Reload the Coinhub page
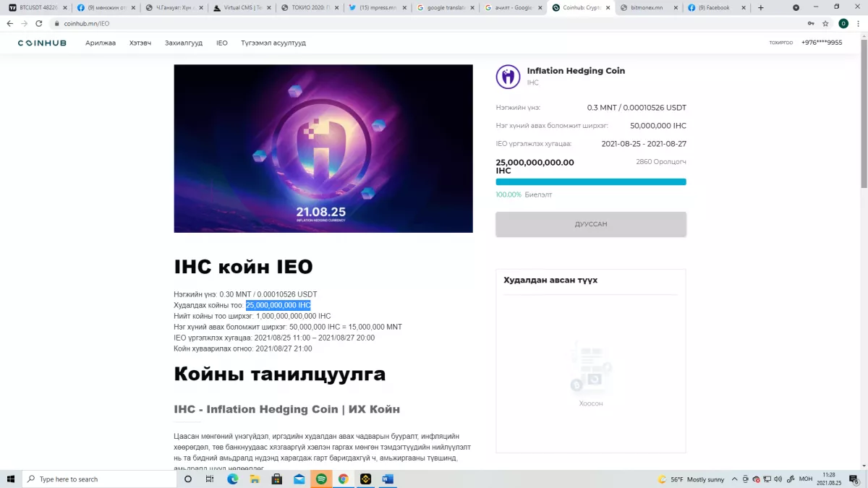868x488 pixels. point(39,23)
